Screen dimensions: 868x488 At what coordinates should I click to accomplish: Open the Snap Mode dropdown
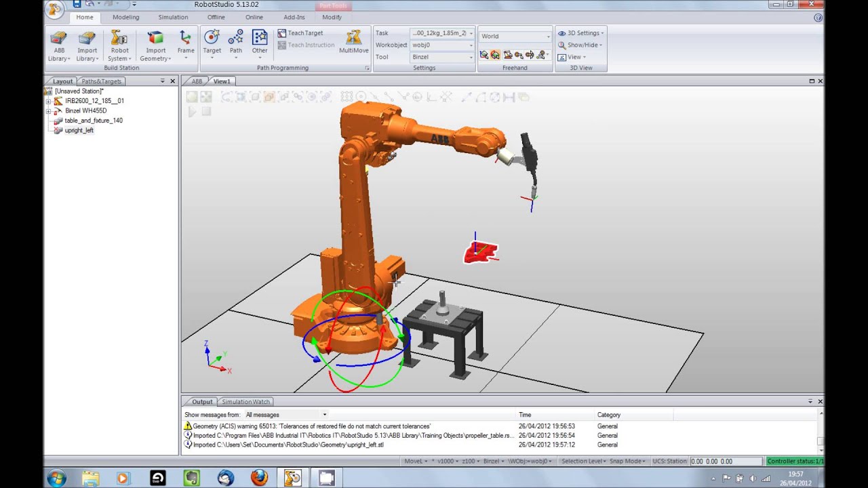coord(629,462)
